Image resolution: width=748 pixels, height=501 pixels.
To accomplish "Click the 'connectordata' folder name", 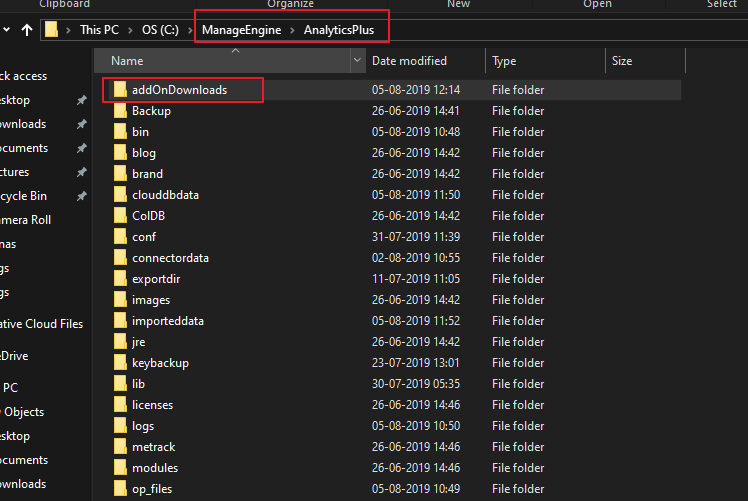I will 170,258.
